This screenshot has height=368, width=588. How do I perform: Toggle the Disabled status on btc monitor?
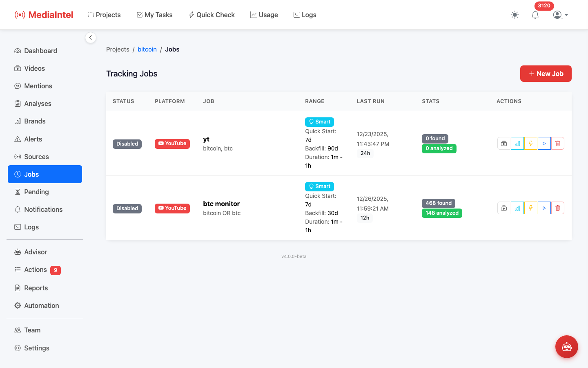(x=127, y=208)
